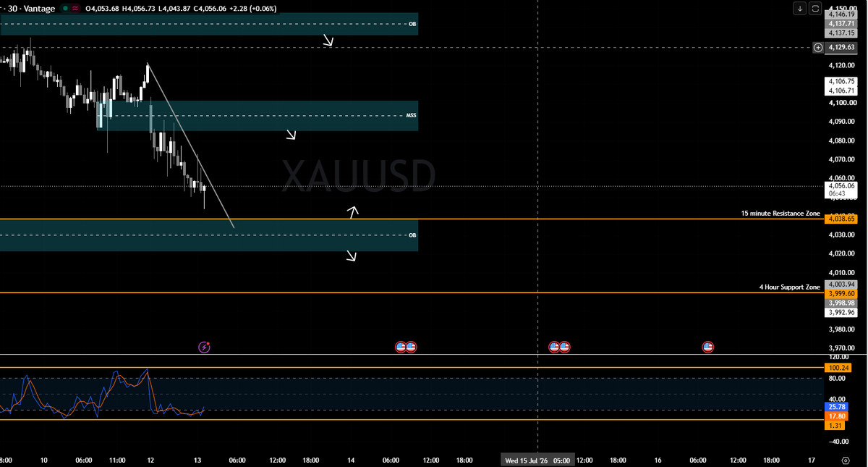Viewport: 868px width, 467px height.
Task: Click the pink approximate-data indicator icon
Action: pos(76,9)
